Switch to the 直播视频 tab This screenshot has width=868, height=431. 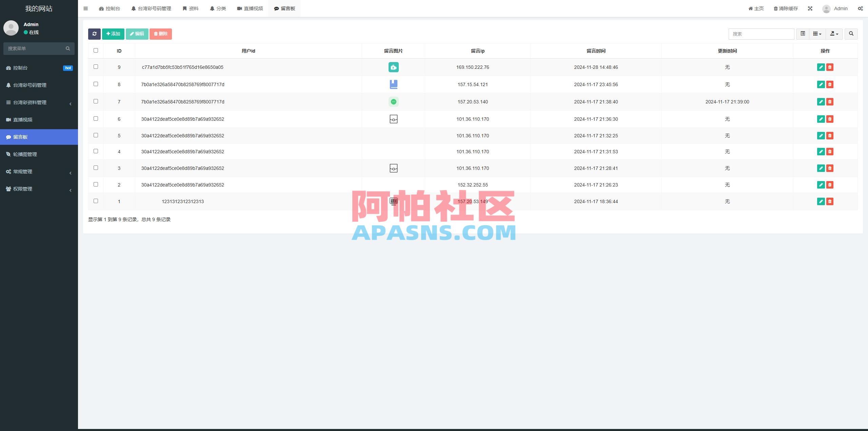pyautogui.click(x=250, y=8)
